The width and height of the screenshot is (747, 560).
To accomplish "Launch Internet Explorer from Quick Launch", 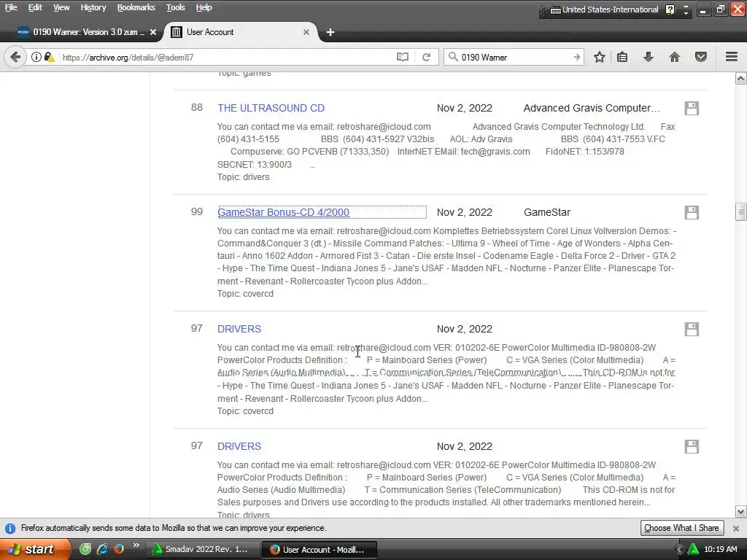I will click(x=102, y=548).
